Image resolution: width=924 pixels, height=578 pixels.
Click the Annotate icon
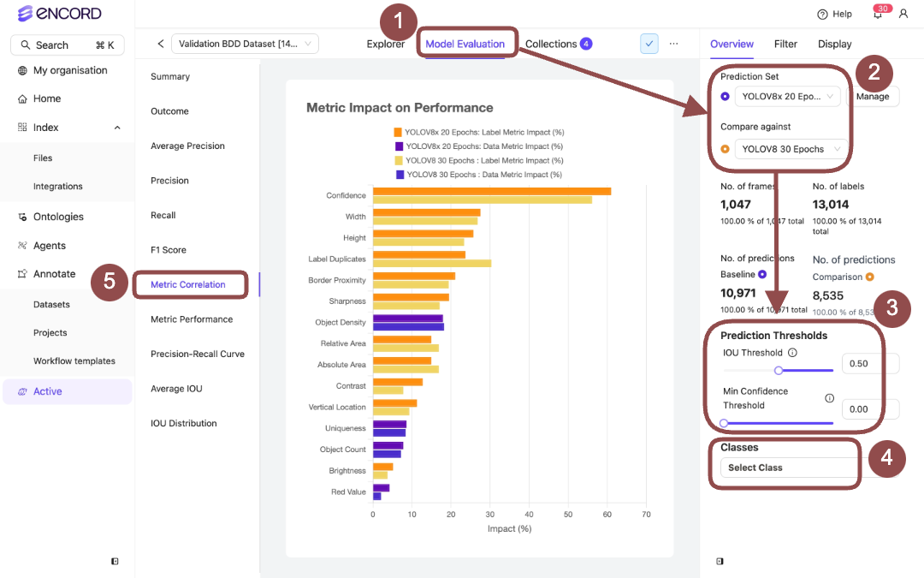22,274
